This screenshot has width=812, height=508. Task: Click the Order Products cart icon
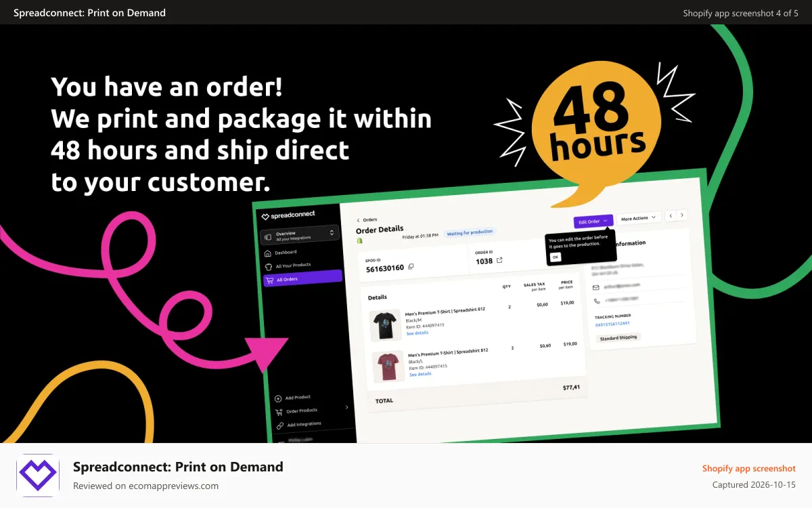(x=279, y=412)
